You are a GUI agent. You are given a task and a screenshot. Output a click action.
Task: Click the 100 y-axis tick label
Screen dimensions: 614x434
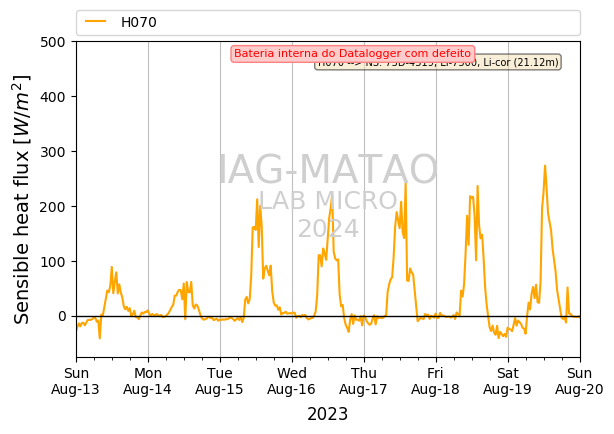52,262
